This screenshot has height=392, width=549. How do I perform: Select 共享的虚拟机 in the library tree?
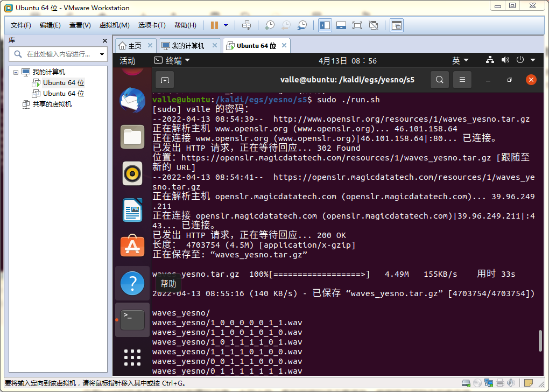click(47, 104)
